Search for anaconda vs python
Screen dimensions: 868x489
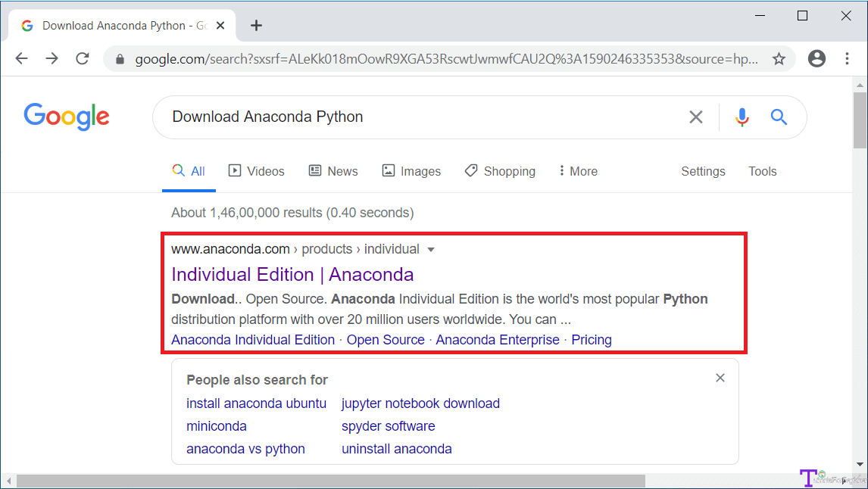pyautogui.click(x=246, y=449)
